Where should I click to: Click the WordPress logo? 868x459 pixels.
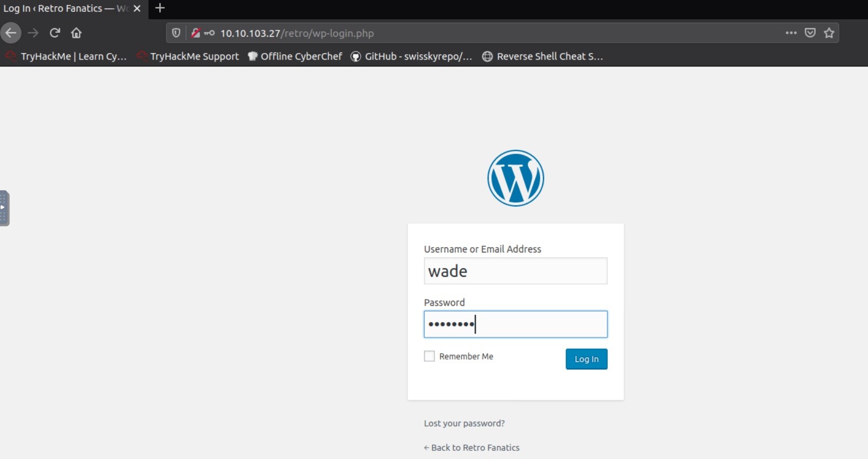pyautogui.click(x=515, y=178)
